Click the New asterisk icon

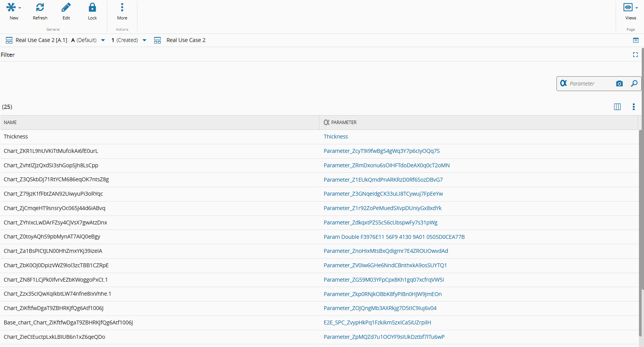[x=12, y=7]
